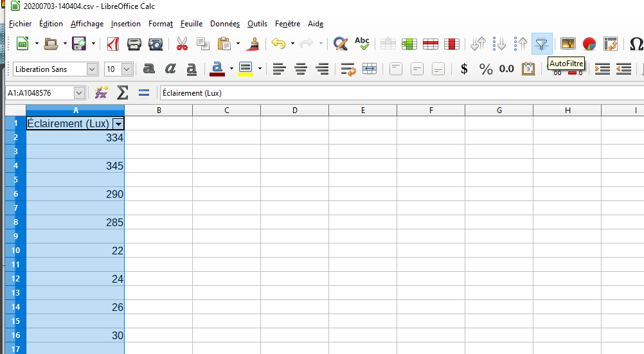Open the Liberation Sans font name dropdown
This screenshot has height=354, width=644.
92,69
